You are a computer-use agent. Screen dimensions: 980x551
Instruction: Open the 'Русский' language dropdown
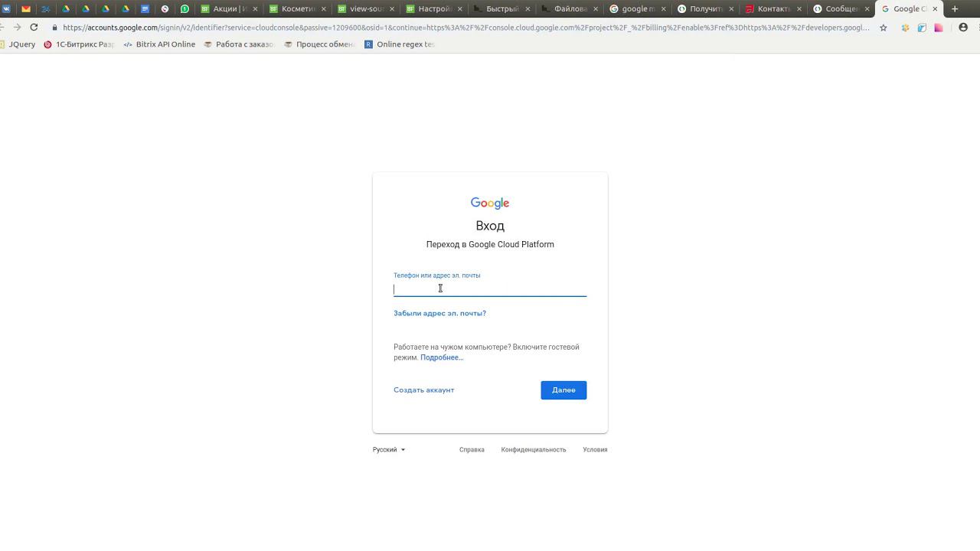(x=389, y=449)
